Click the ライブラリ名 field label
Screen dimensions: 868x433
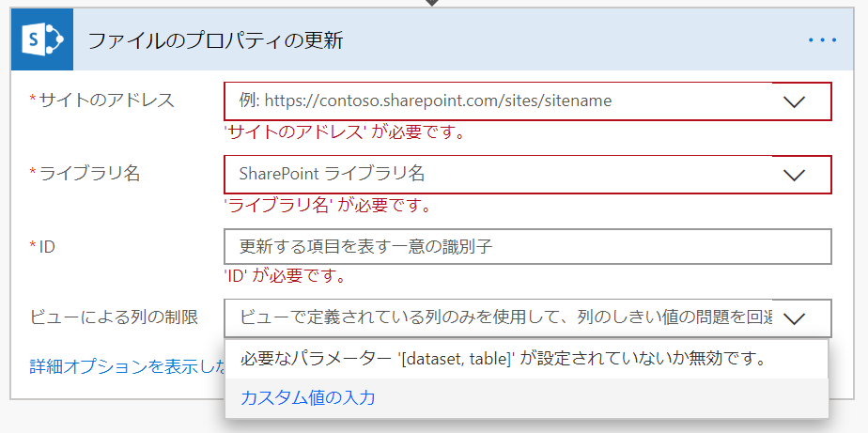[x=89, y=174]
